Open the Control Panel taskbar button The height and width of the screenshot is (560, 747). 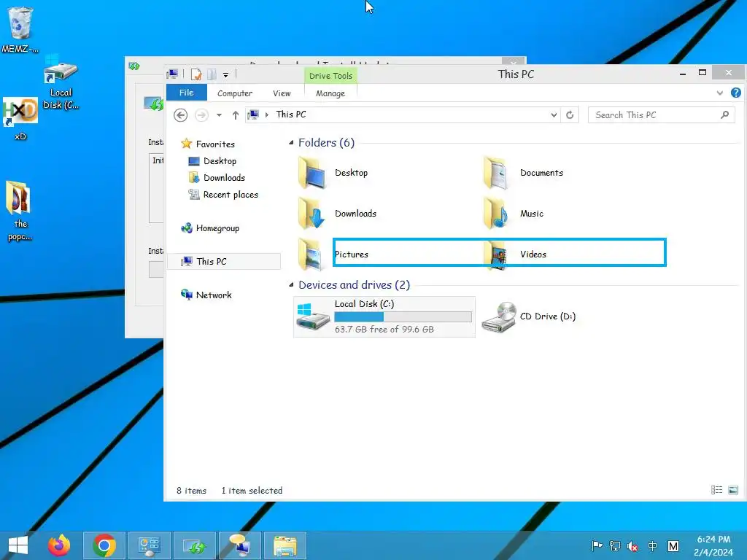click(x=149, y=545)
